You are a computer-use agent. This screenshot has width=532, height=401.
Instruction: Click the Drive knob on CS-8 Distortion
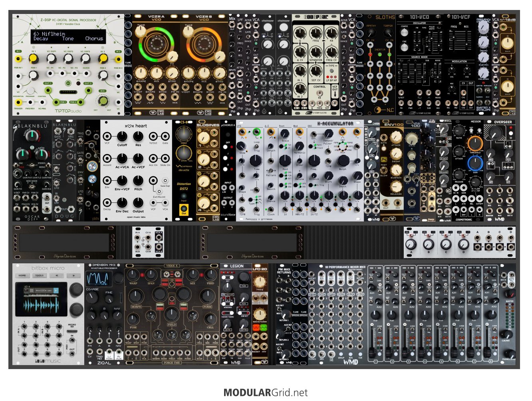tap(184, 153)
